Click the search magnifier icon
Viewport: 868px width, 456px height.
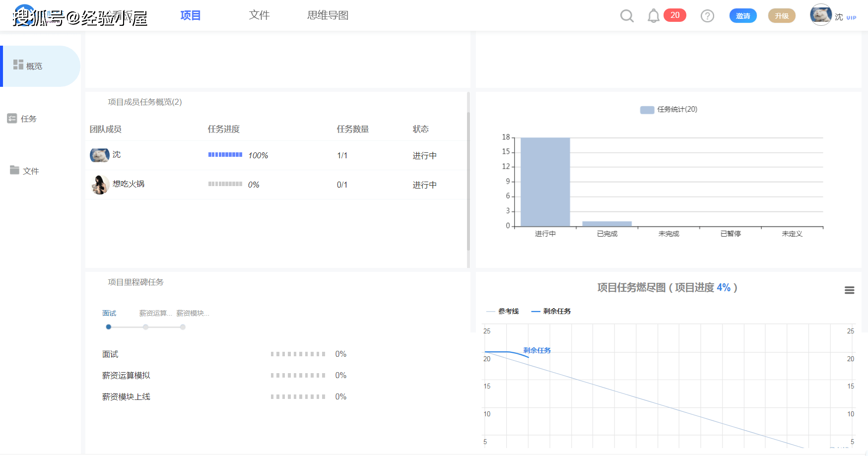pos(627,16)
